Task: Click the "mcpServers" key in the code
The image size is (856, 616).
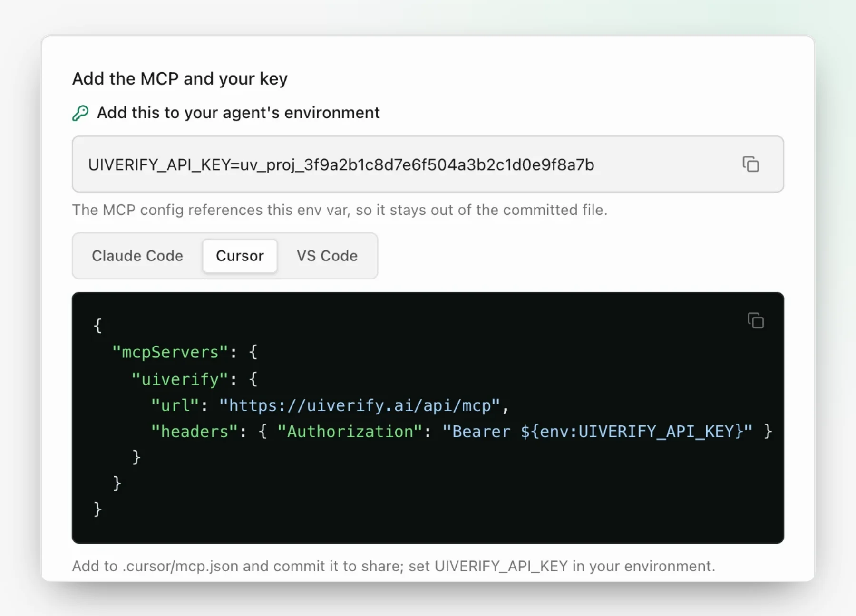Action: [x=170, y=352]
